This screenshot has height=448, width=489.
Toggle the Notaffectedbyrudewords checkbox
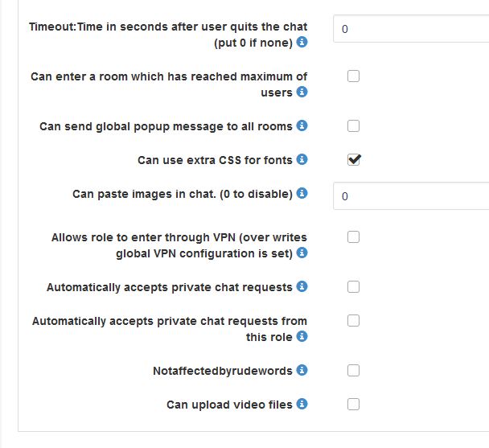click(353, 370)
